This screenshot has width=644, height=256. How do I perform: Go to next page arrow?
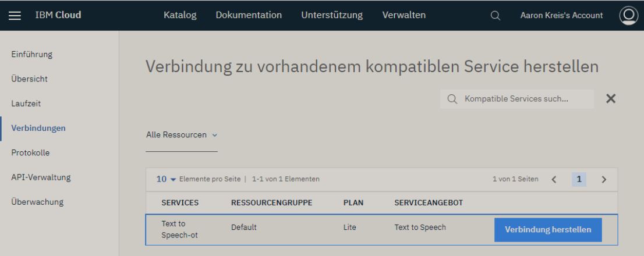[x=604, y=179]
